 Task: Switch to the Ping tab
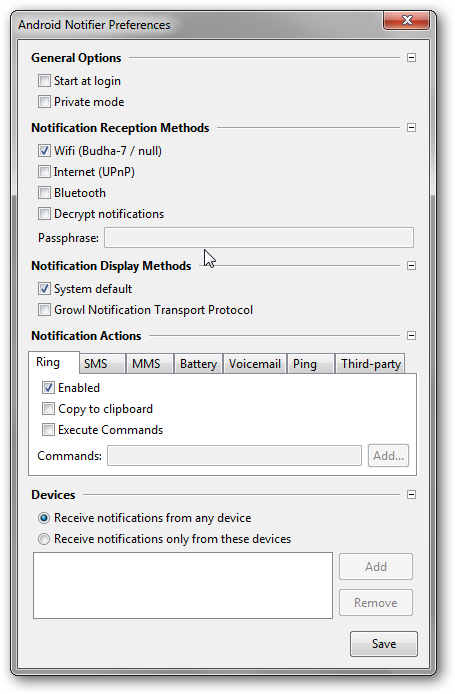tap(311, 364)
